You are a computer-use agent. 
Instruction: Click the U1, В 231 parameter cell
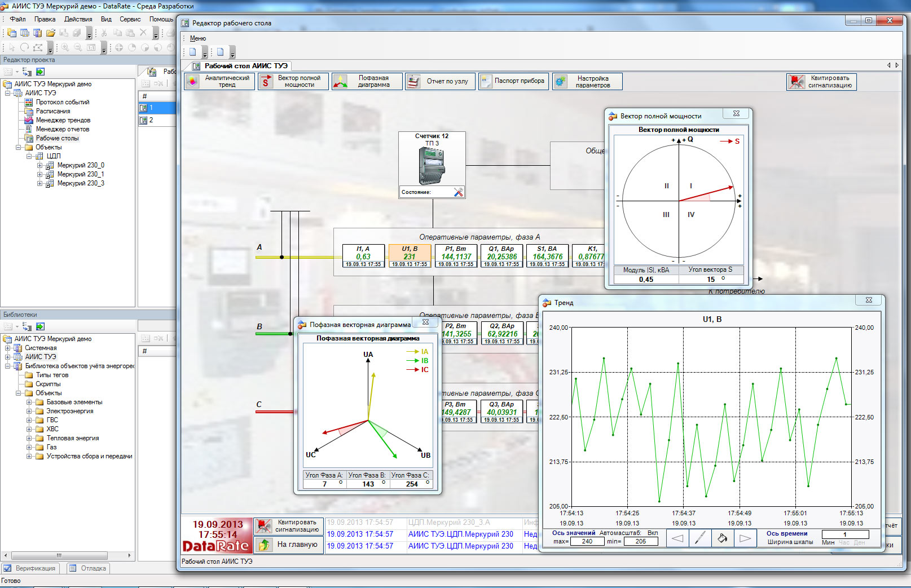pos(410,256)
